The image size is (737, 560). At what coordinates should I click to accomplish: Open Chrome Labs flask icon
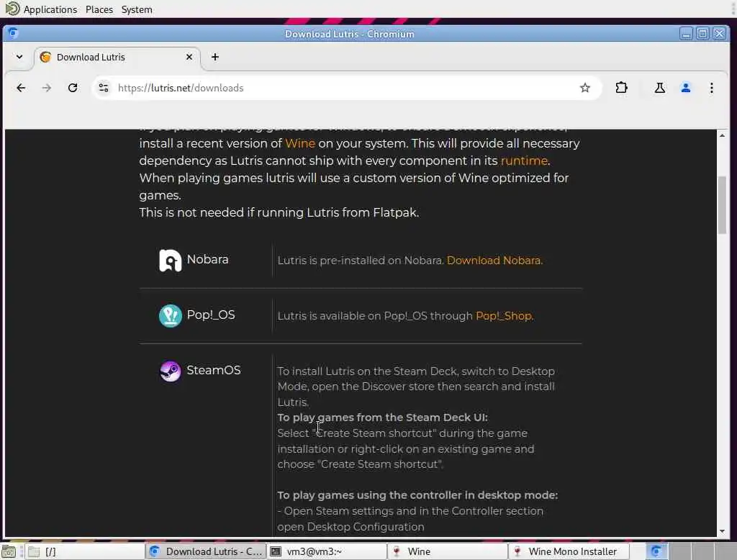click(x=660, y=88)
